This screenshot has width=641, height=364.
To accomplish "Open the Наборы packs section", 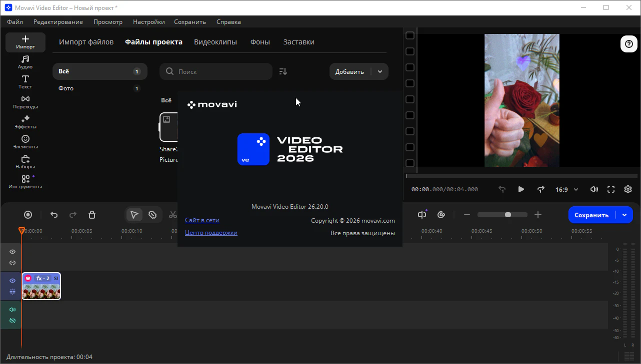I will tap(25, 162).
